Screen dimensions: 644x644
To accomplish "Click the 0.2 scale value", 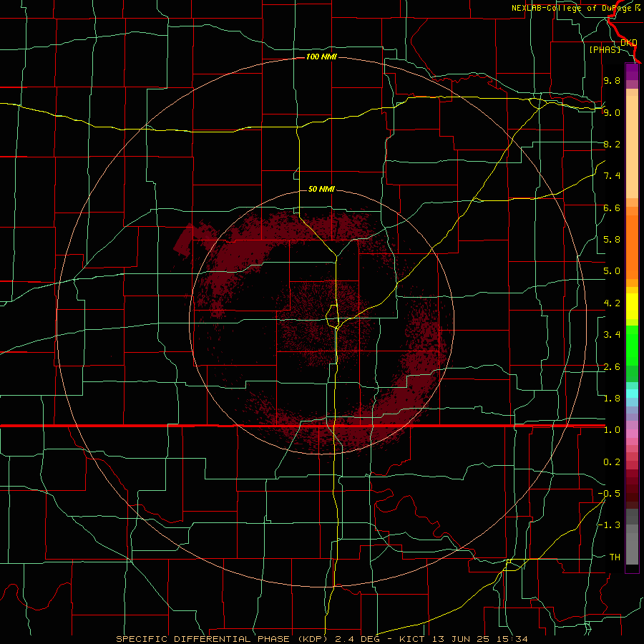I will pyautogui.click(x=612, y=462).
